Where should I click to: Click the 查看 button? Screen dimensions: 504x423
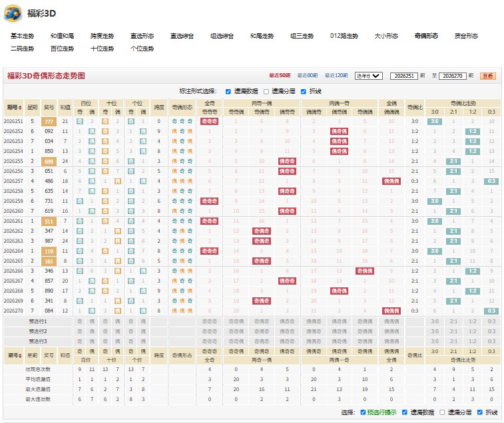(x=488, y=76)
